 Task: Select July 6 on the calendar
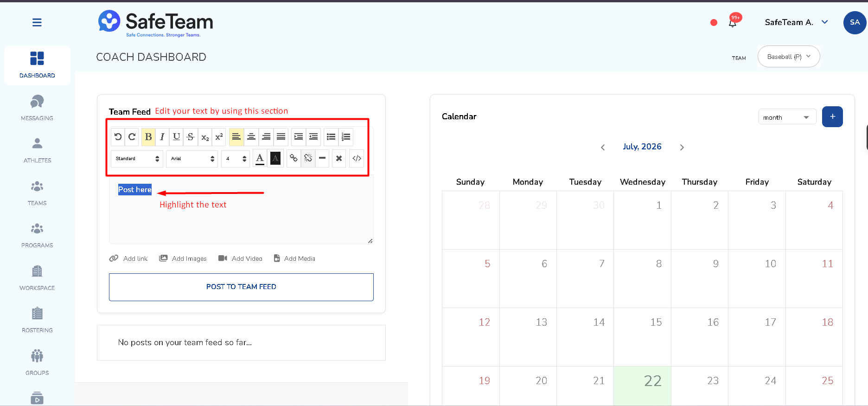(528, 279)
